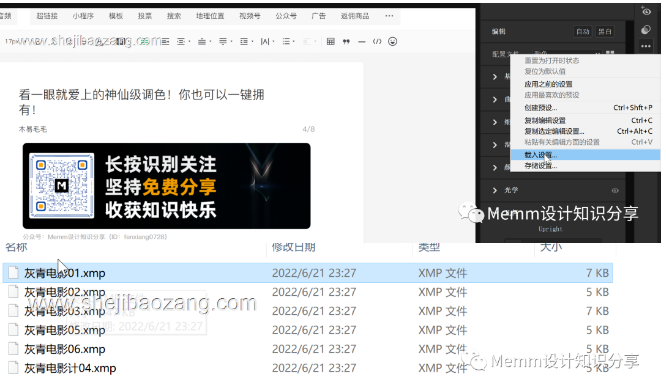Viewport: 666px width, 381px height.
Task: Select file 灰青电影02.xmp
Action: 308,292
